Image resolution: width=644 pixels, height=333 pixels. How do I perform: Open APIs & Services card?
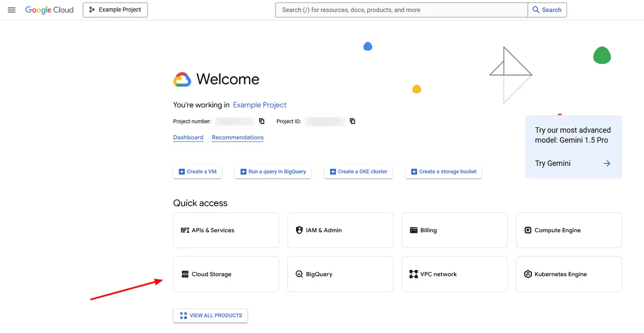click(x=226, y=230)
